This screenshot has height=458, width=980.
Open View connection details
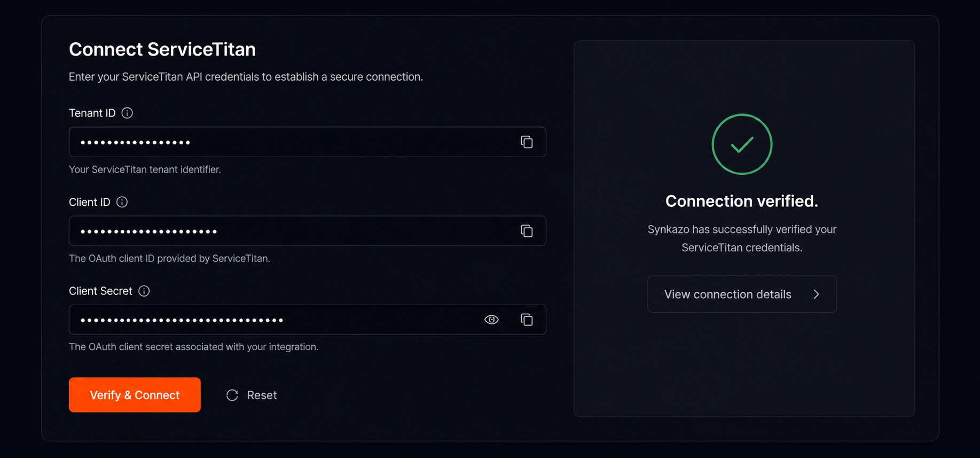point(742,294)
